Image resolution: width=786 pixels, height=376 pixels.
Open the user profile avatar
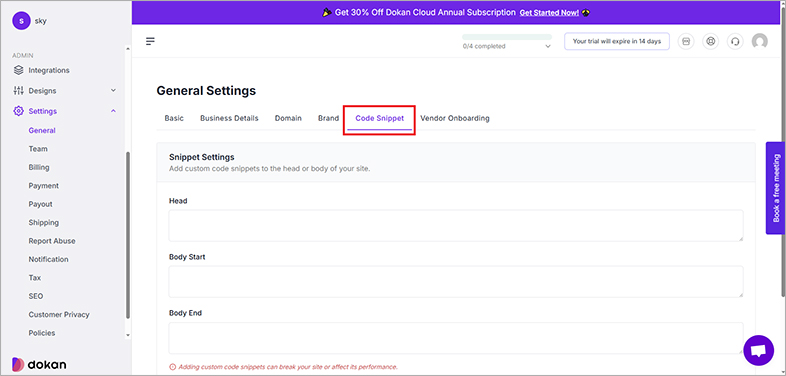pyautogui.click(x=759, y=41)
